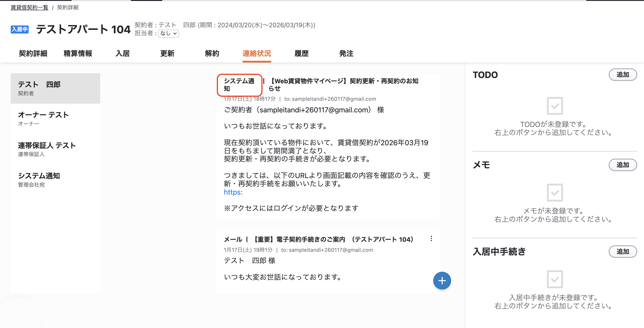Screen dimensions: 644x328
Task: Go back to 賃貸借契約一覧 breadcrumb link
Action: tap(30, 8)
